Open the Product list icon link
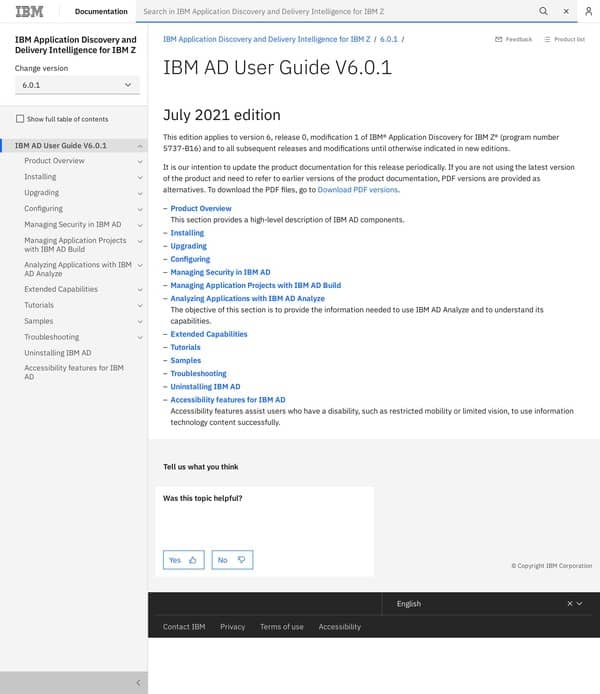600x694 pixels. pyautogui.click(x=564, y=39)
